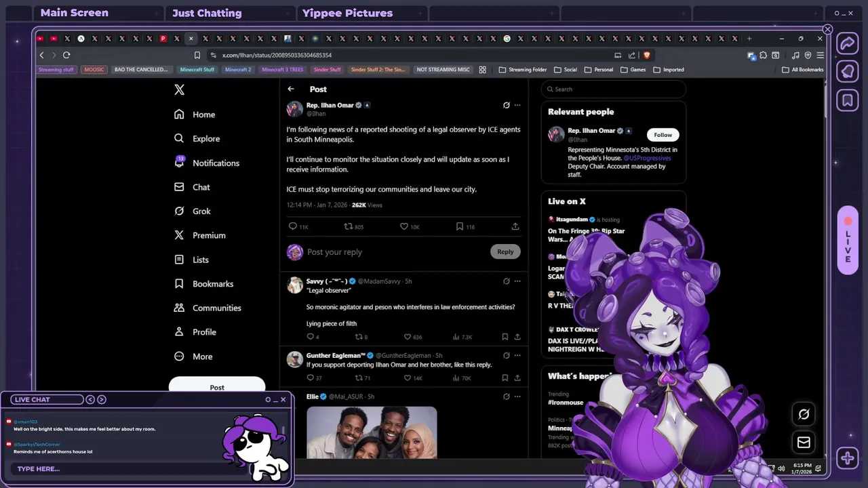This screenshot has height=488, width=868.
Task: Open Profile in X sidebar
Action: click(195, 332)
